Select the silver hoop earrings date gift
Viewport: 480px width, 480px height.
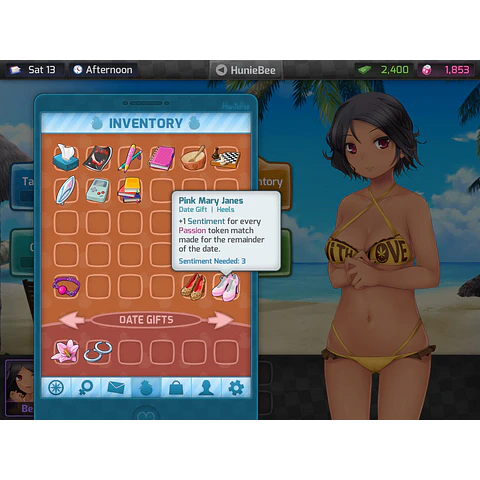click(x=98, y=352)
